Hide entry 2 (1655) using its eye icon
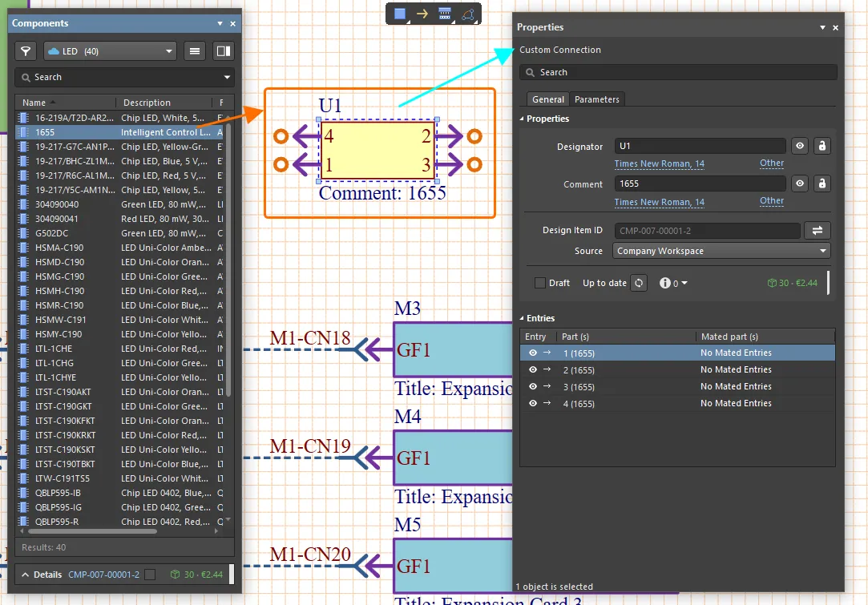Screen dimensions: 868x605 tap(533, 370)
